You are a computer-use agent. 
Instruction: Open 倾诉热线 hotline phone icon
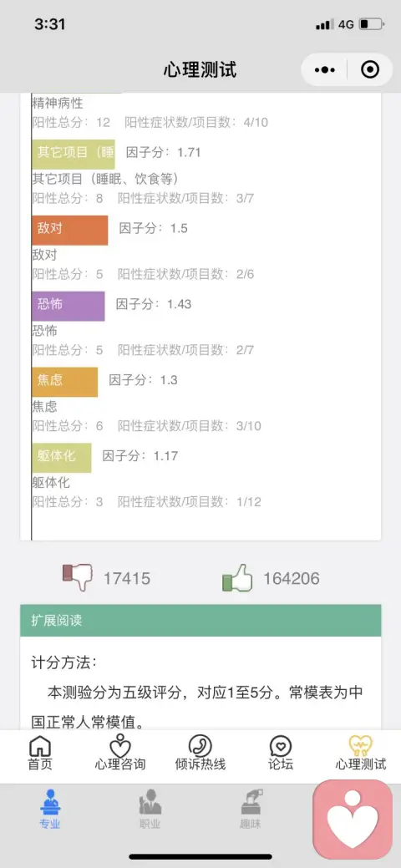(200, 754)
